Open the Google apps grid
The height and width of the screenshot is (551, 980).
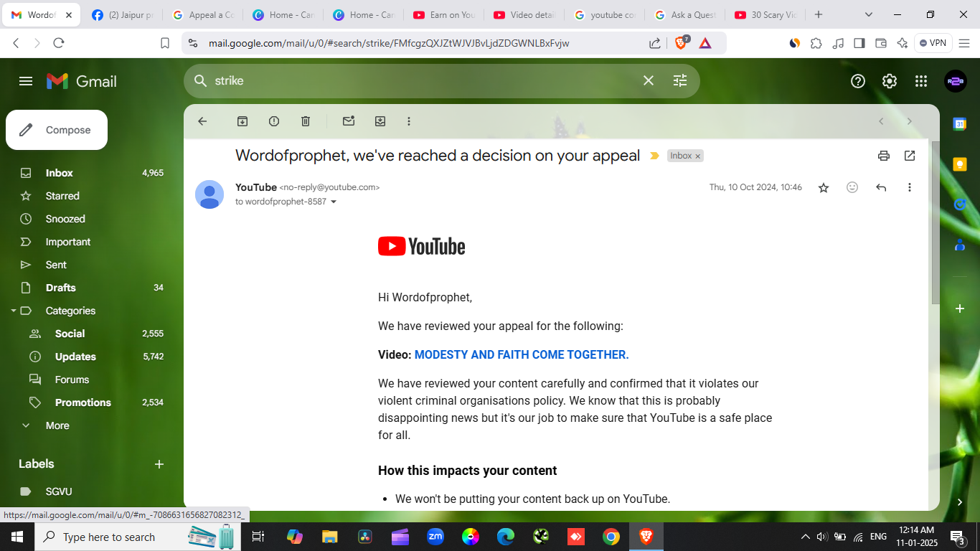(920, 81)
